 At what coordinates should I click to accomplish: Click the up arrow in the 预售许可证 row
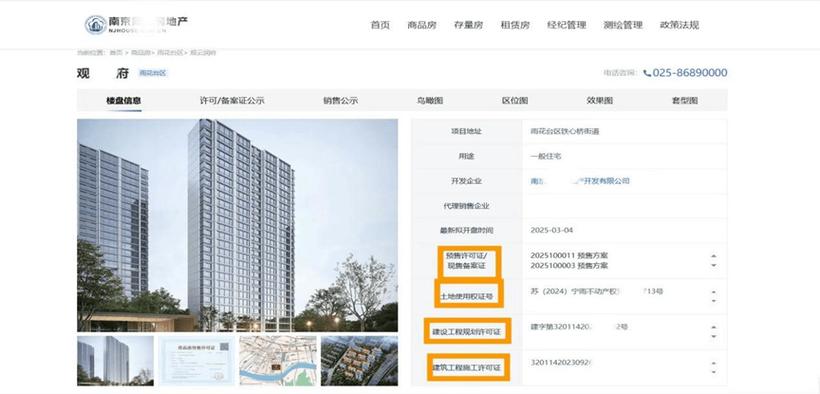click(x=713, y=256)
